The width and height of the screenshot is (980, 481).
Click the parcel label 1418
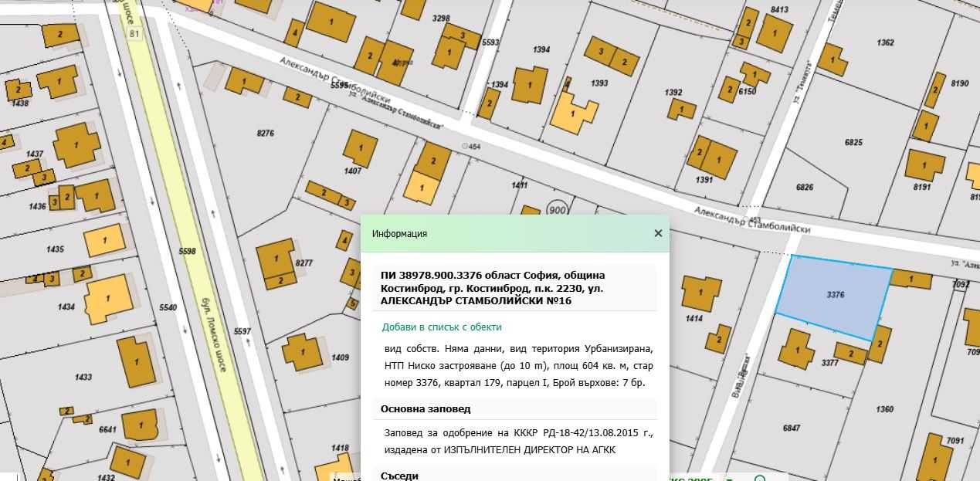click(341, 448)
